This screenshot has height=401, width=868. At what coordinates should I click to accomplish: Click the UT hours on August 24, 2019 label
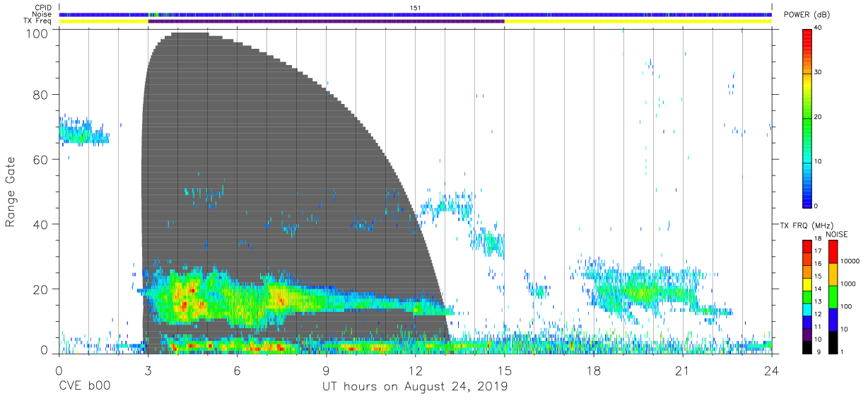click(x=415, y=387)
